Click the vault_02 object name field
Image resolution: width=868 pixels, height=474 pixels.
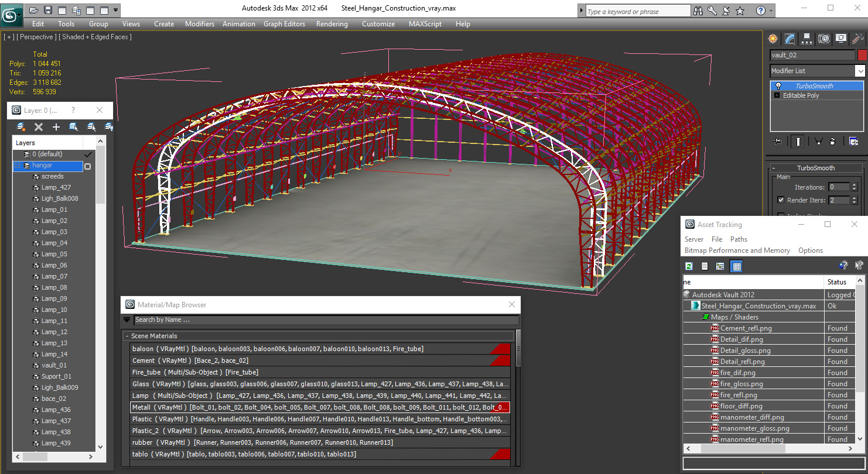[812, 55]
